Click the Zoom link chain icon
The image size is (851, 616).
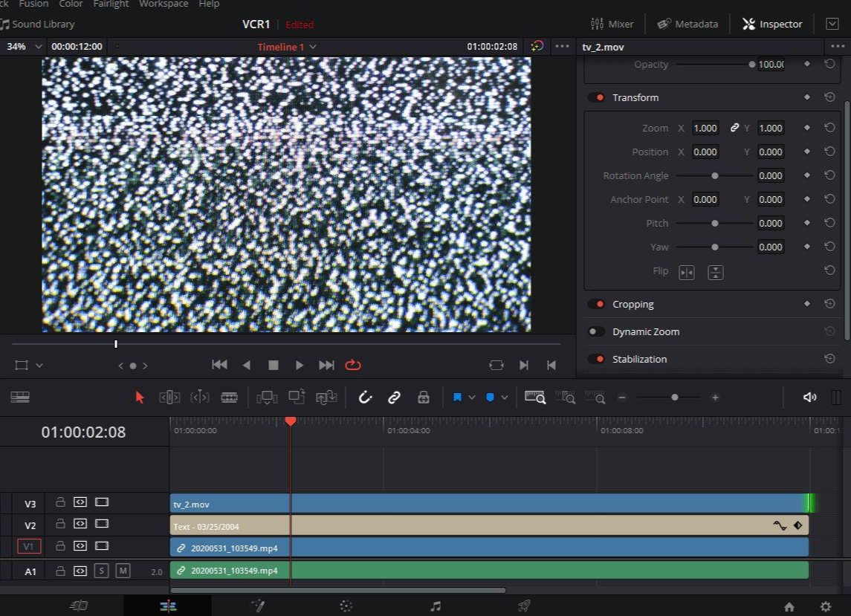point(734,128)
